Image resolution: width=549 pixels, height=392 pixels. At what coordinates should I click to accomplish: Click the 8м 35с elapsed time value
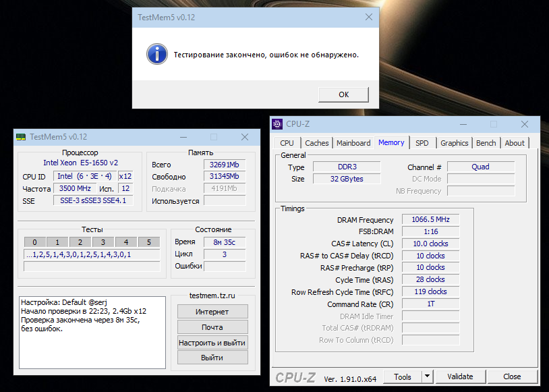225,242
